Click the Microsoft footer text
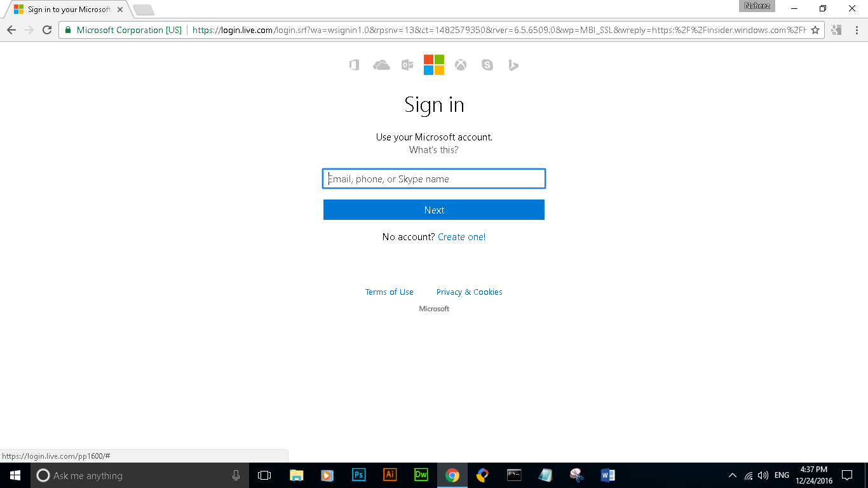Screen dimensions: 868x488 [x=434, y=309]
